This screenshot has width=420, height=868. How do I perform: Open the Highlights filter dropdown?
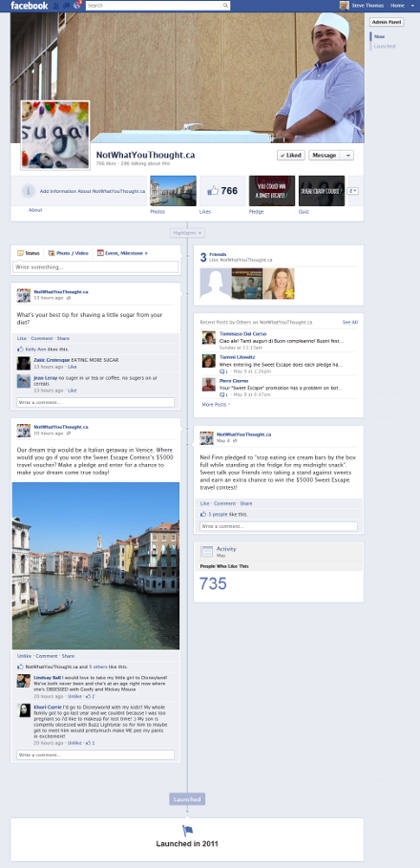[187, 233]
